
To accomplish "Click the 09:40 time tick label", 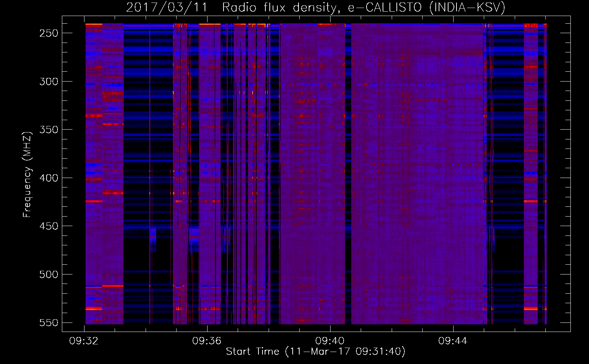I will pos(330,341).
